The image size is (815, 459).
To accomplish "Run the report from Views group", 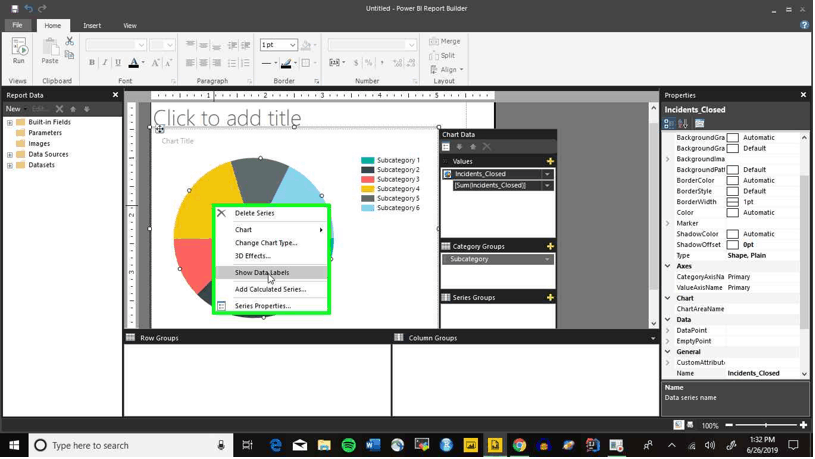I will coord(19,50).
